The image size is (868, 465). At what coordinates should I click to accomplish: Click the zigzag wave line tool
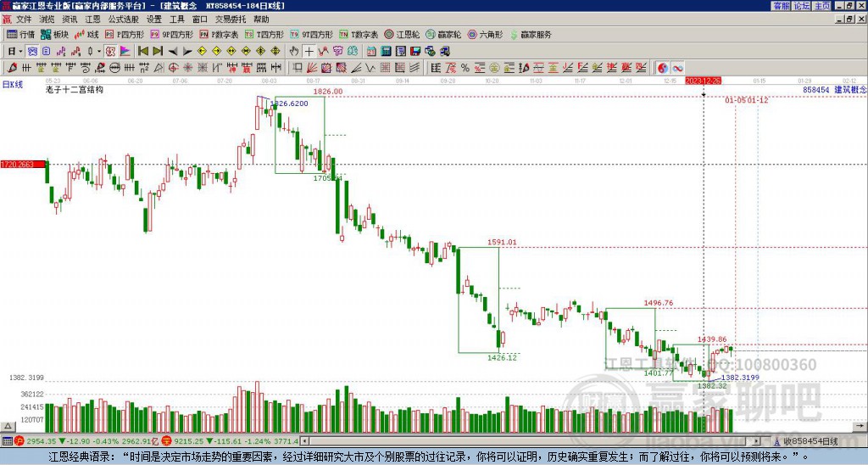click(x=370, y=68)
